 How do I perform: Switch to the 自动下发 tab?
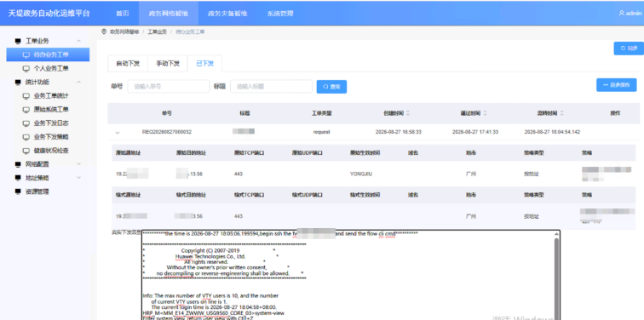click(x=128, y=64)
